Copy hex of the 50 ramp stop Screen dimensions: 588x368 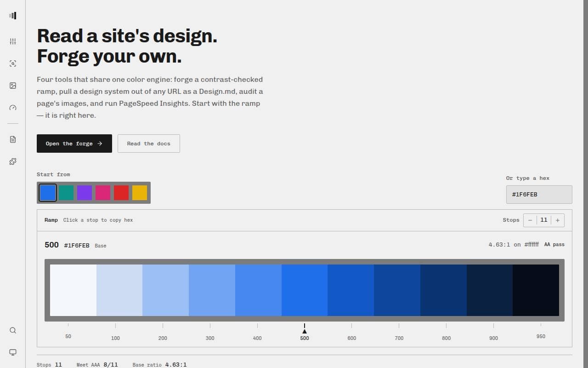point(73,290)
